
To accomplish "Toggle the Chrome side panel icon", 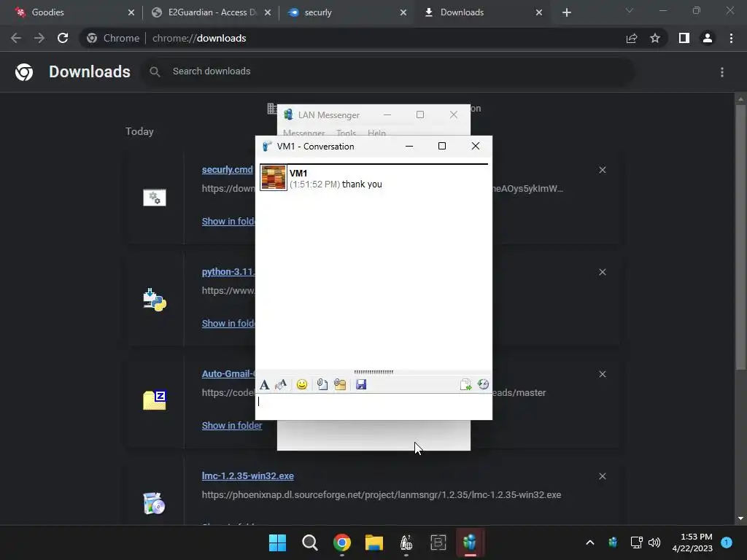I will 684,38.
